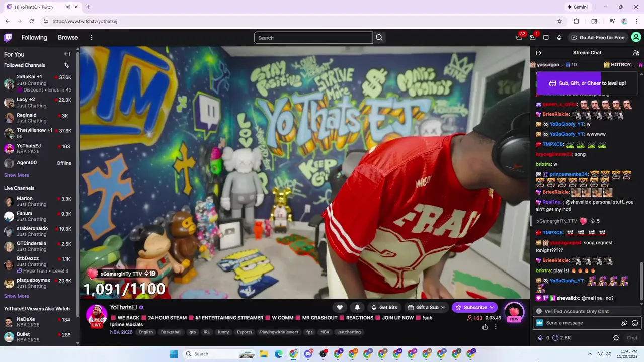Image resolution: width=644 pixels, height=362 pixels.
Task: Click the Go Ad-Free for Free button
Action: pos(598,38)
